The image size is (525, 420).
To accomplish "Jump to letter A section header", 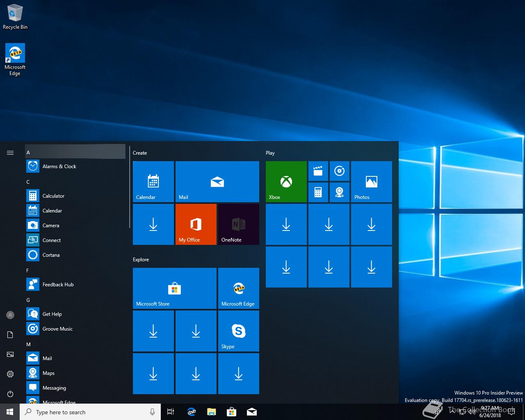I will (x=75, y=152).
